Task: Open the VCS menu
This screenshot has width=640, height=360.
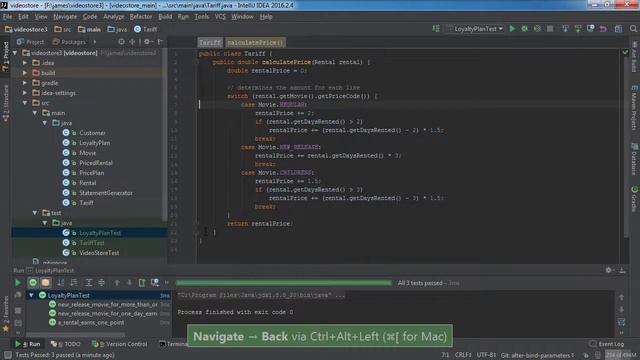Action: (x=220, y=16)
